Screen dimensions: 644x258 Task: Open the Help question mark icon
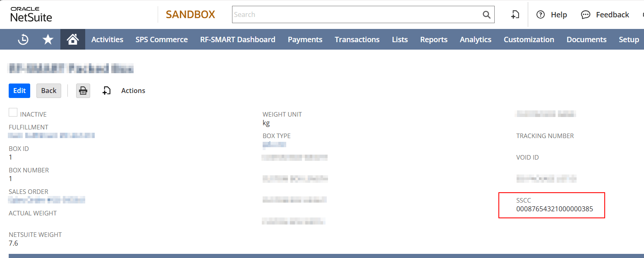pyautogui.click(x=541, y=14)
